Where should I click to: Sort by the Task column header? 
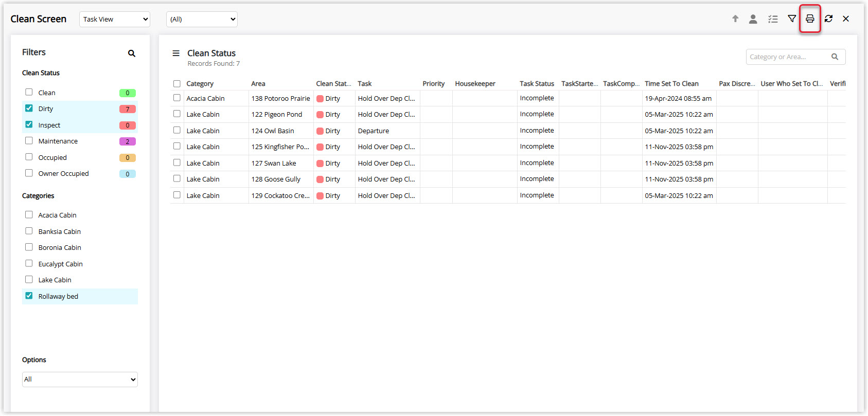point(364,84)
